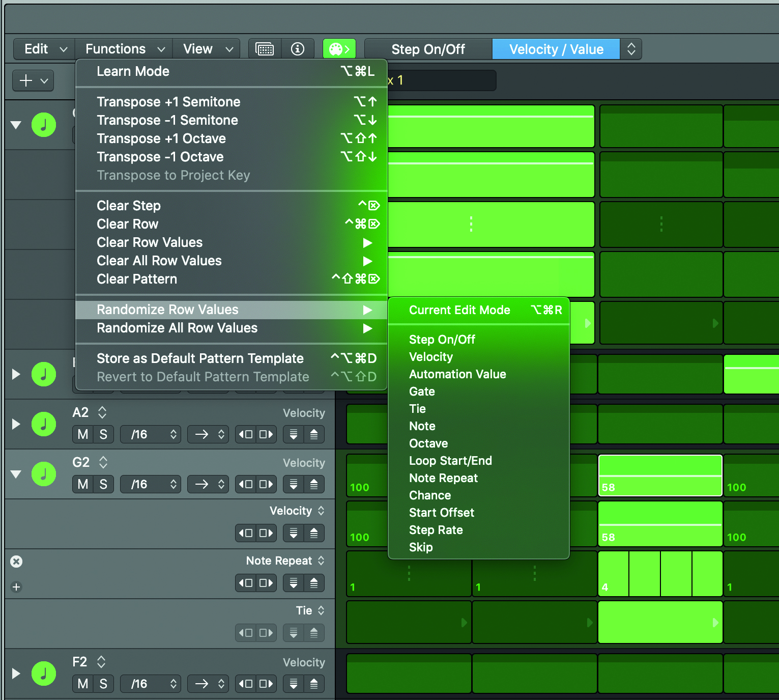Viewport: 779px width, 700px height.
Task: Click the green color palette button
Action: (x=339, y=49)
